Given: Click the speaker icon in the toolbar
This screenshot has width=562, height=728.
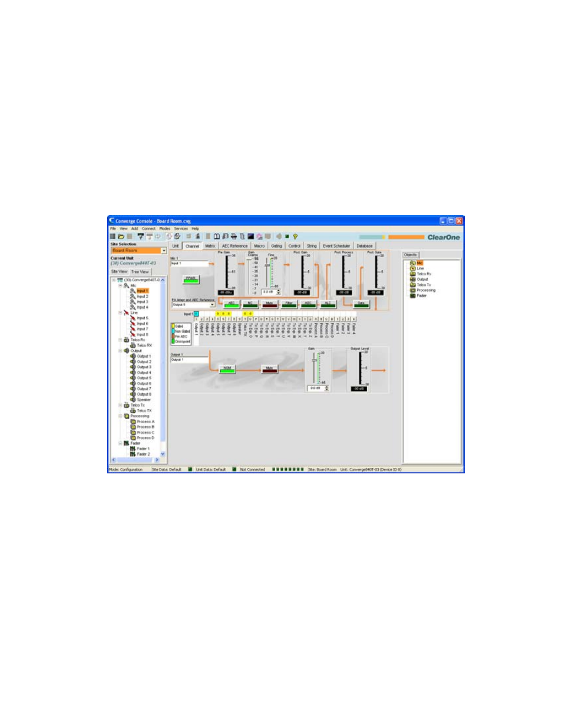Looking at the screenshot, I should [x=279, y=236].
